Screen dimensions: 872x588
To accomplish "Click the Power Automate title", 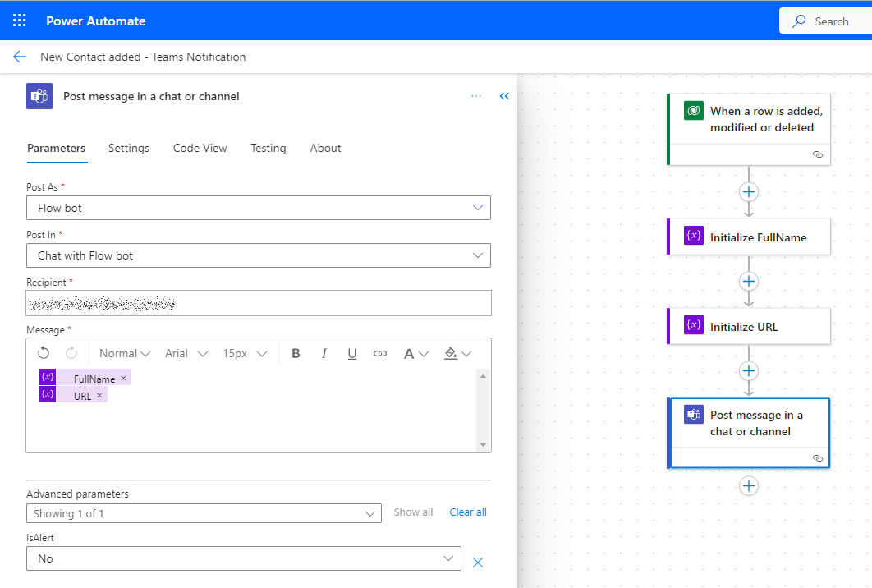I will click(95, 21).
